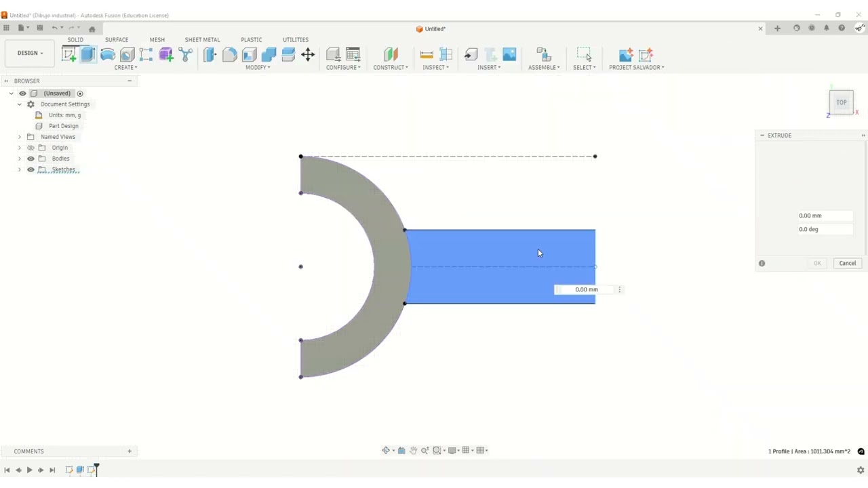Play the timeline with play button
Image resolution: width=868 pixels, height=488 pixels.
[29, 470]
